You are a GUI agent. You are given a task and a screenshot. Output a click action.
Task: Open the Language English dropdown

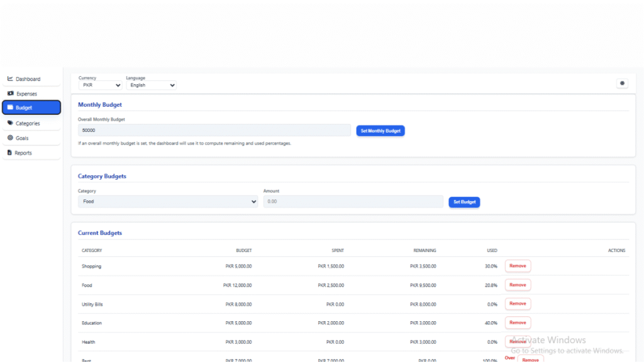(x=151, y=85)
